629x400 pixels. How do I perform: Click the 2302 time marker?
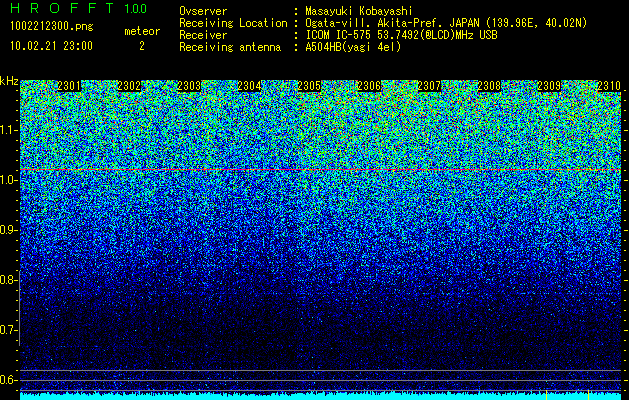point(129,86)
